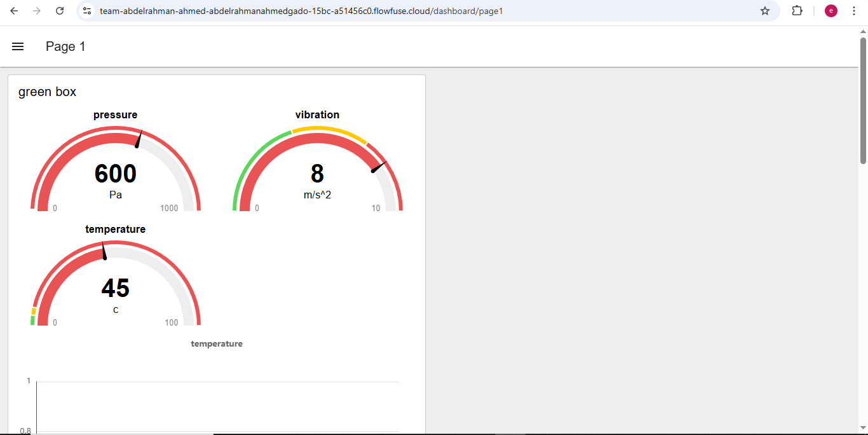Click the vibration gauge label
This screenshot has height=435, width=868.
tap(317, 114)
